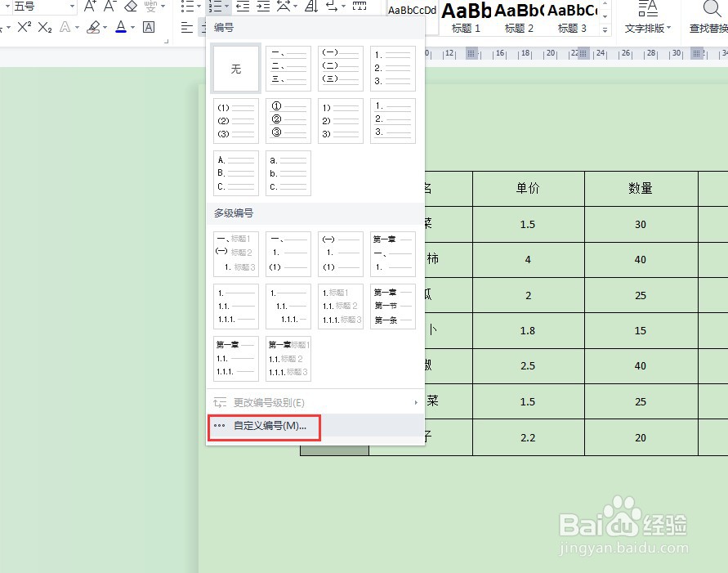Click the character border icon

(148, 26)
